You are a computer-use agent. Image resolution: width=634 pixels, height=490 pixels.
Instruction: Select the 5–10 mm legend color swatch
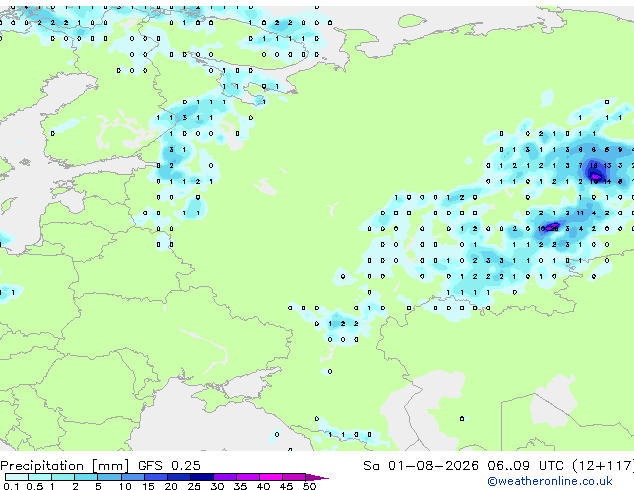tap(109, 477)
